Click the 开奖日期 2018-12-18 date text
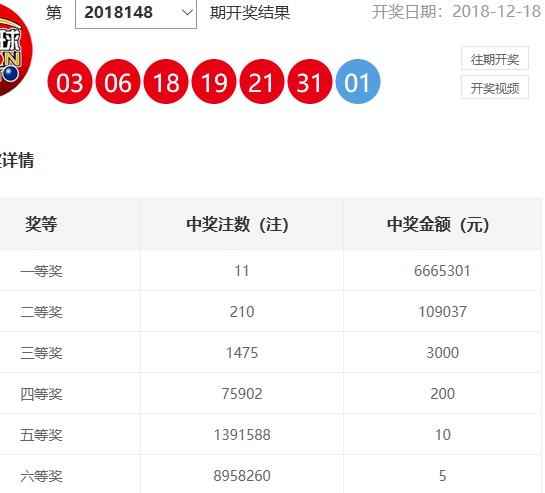 pos(456,12)
